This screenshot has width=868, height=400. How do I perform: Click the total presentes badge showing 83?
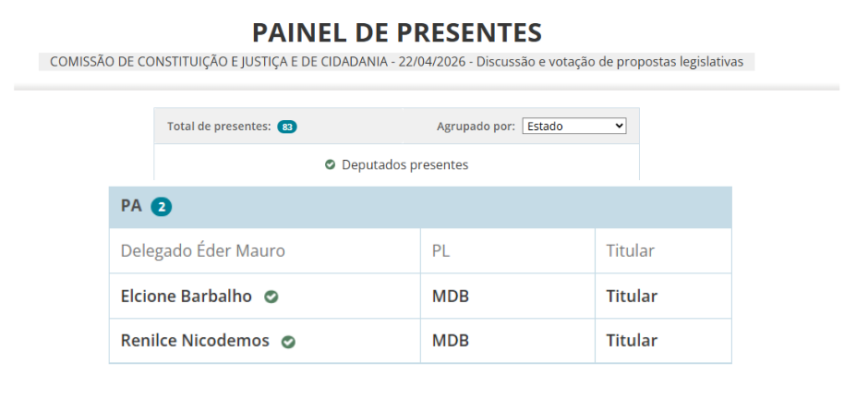pyautogui.click(x=287, y=127)
